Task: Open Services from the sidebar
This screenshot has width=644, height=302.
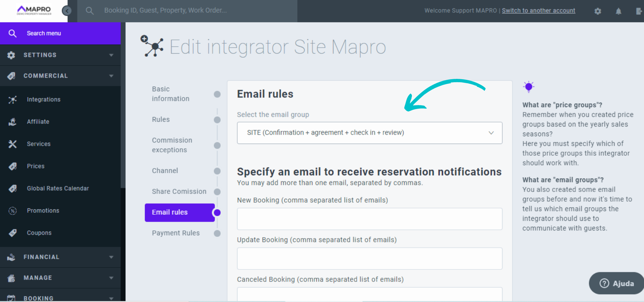Action: [12, 144]
